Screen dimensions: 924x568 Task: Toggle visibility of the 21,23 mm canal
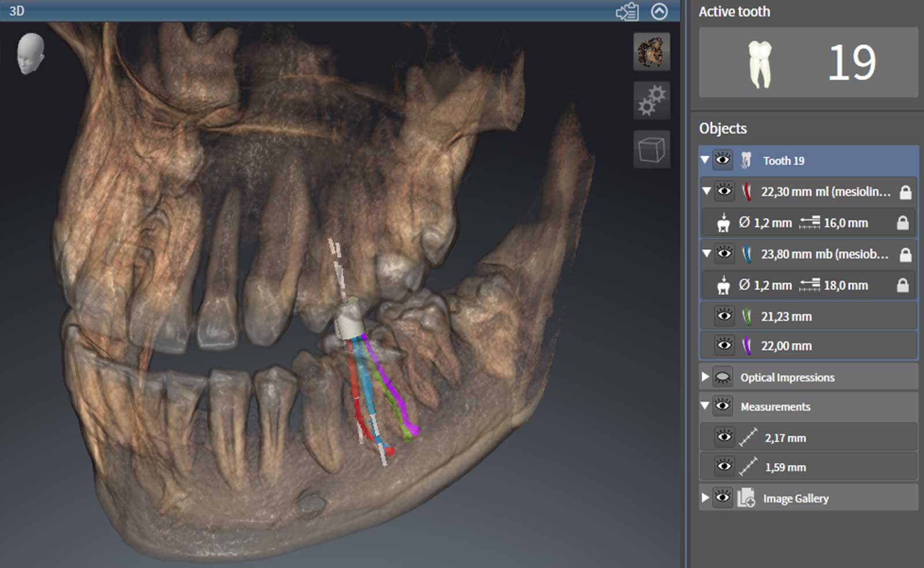point(724,316)
